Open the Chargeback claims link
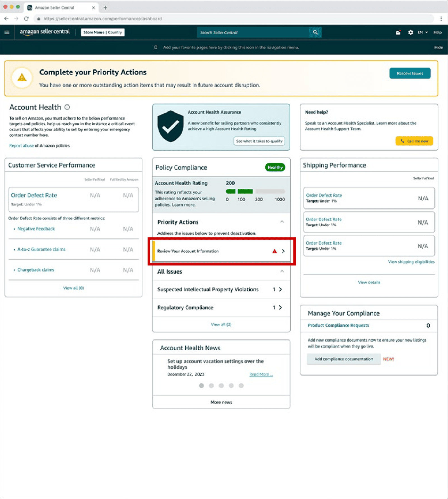Screen dimensions: 448x499 tap(36, 270)
